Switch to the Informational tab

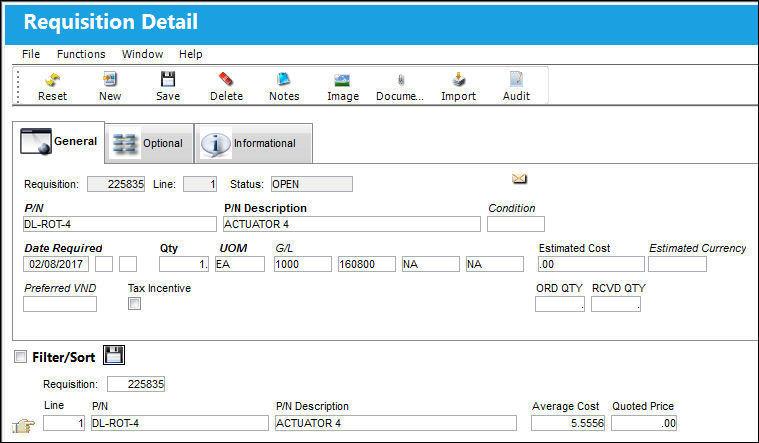pyautogui.click(x=253, y=143)
